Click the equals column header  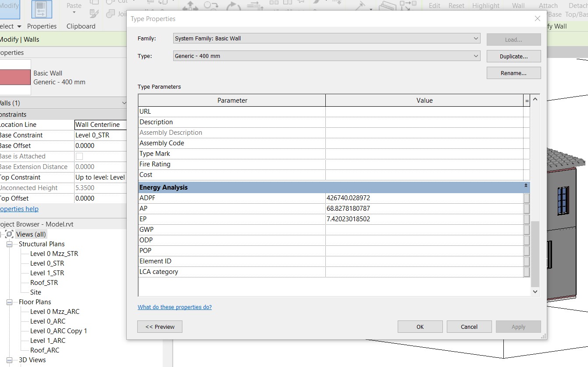527,101
